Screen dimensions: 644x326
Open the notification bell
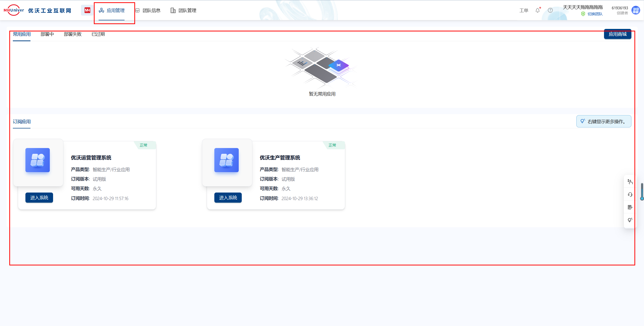[537, 10]
